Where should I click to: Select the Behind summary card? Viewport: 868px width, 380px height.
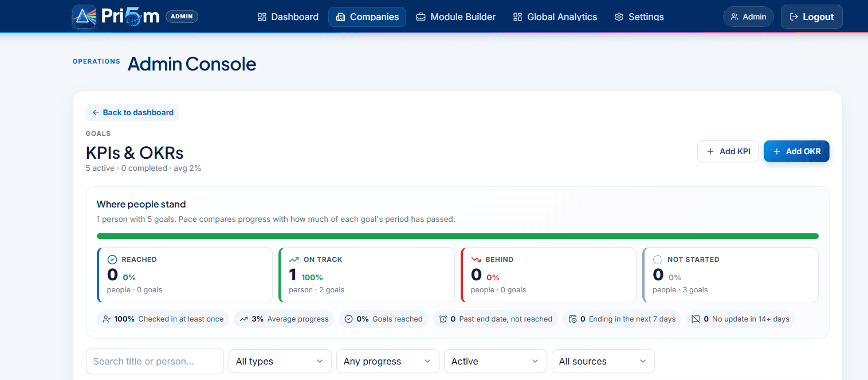coord(548,275)
